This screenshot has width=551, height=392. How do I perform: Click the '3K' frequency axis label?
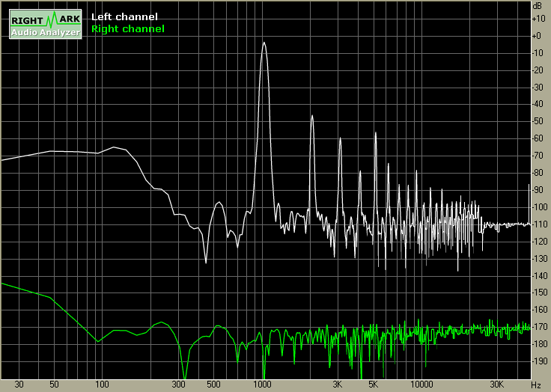pos(338,385)
